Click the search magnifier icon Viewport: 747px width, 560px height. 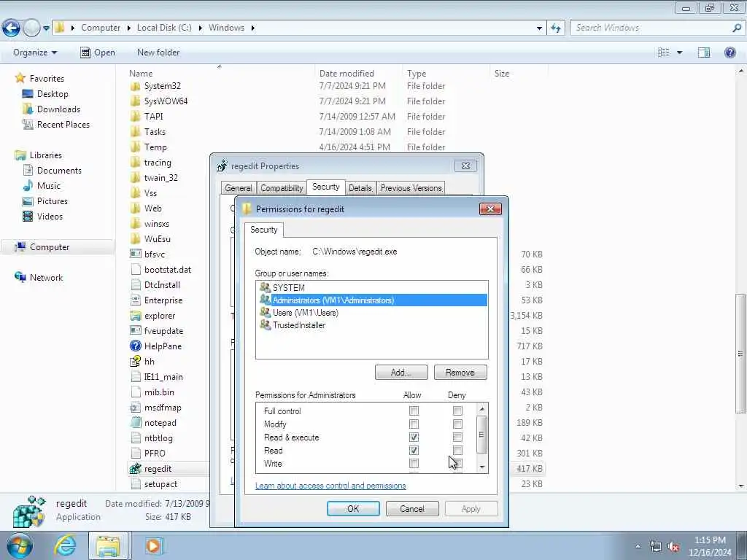(737, 28)
